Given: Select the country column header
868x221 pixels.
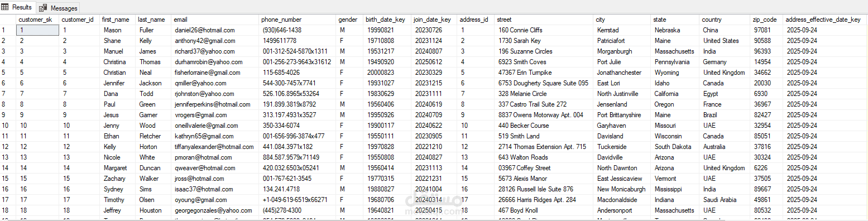Looking at the screenshot, I should pos(725,20).
